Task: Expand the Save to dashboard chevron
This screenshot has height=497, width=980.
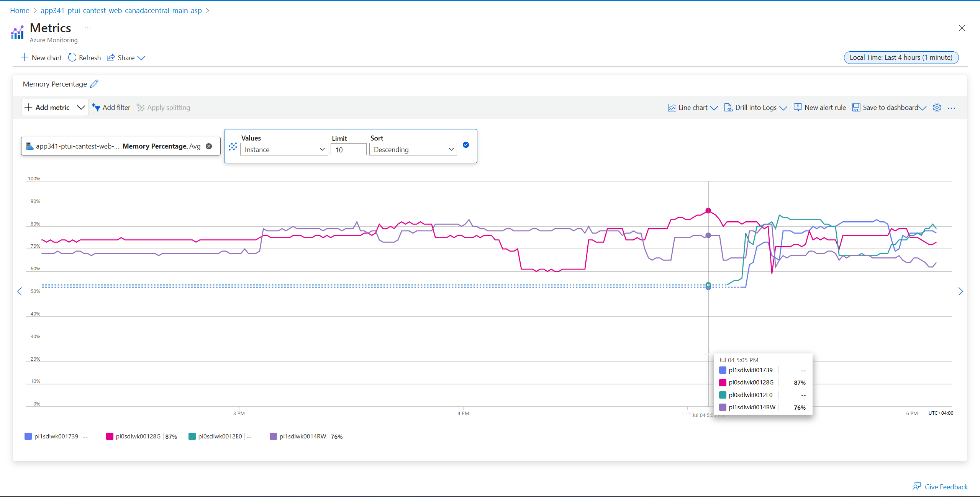Action: 923,108
